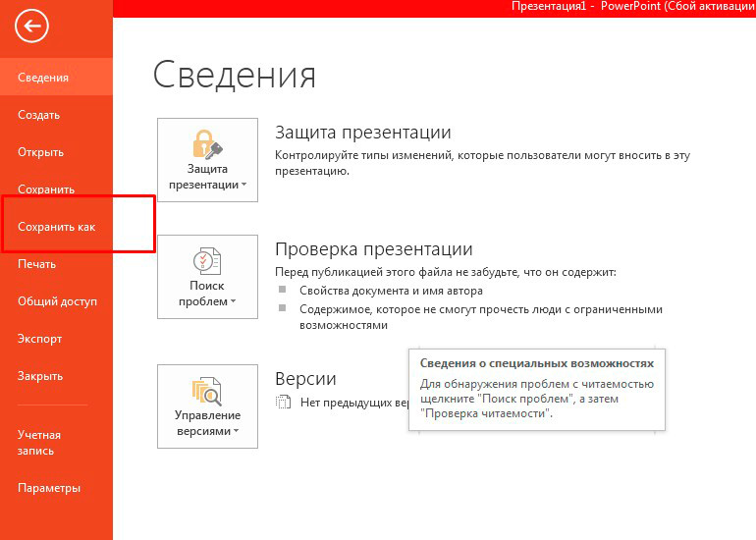Screen dimensions: 756x540
Task: Click the Сведения о специальных возможностях tooltip
Action: pyautogui.click(x=537, y=389)
